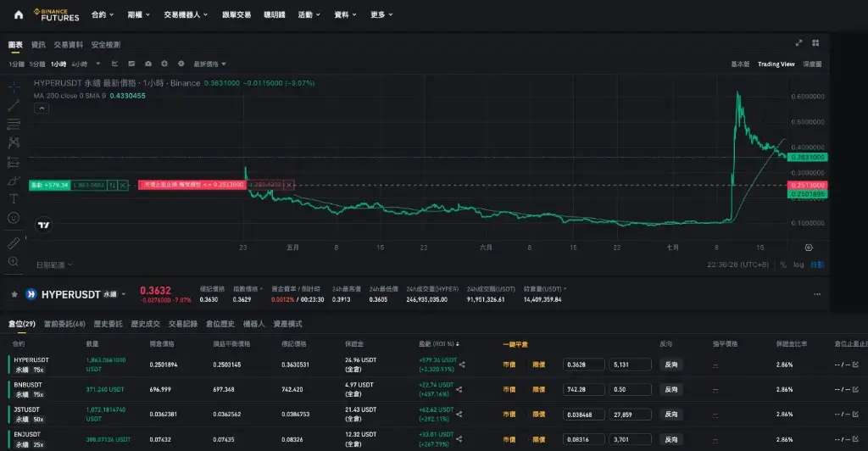
Task: Select the horizontal lines Fibonacci tool
Action: coord(14,124)
